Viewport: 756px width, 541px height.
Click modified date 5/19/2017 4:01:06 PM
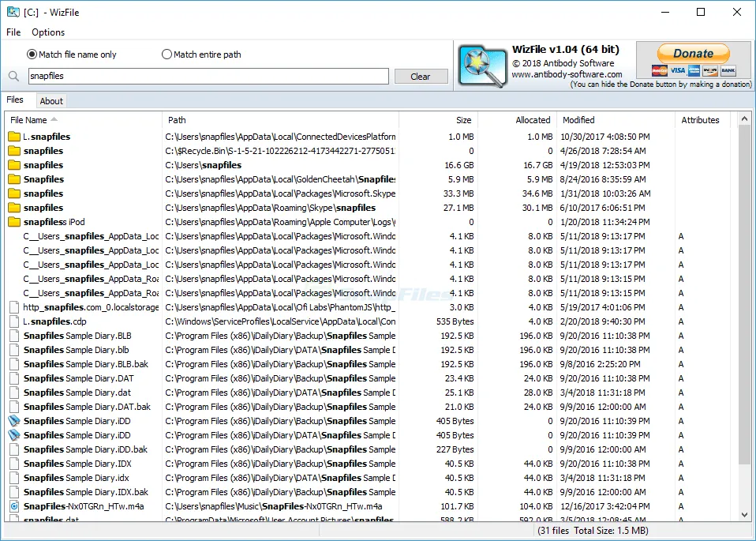(603, 307)
